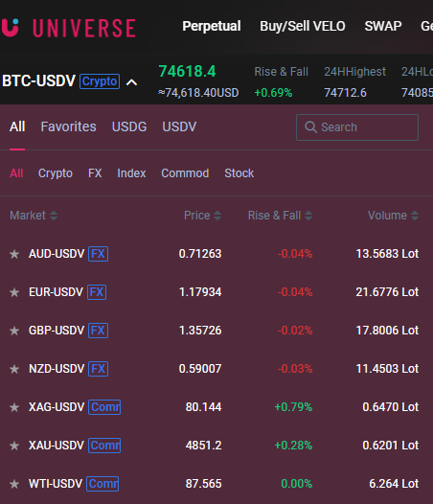
Task: Switch to the USDV tab
Action: (179, 126)
